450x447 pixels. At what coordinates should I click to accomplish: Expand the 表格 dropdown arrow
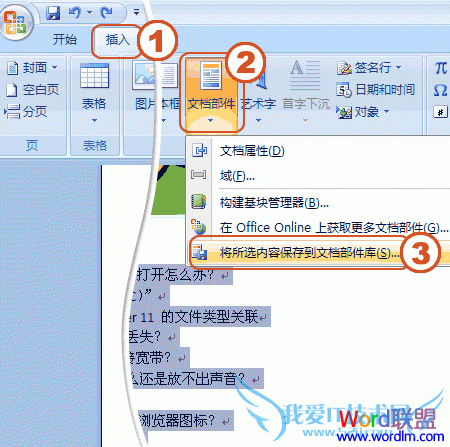click(94, 120)
